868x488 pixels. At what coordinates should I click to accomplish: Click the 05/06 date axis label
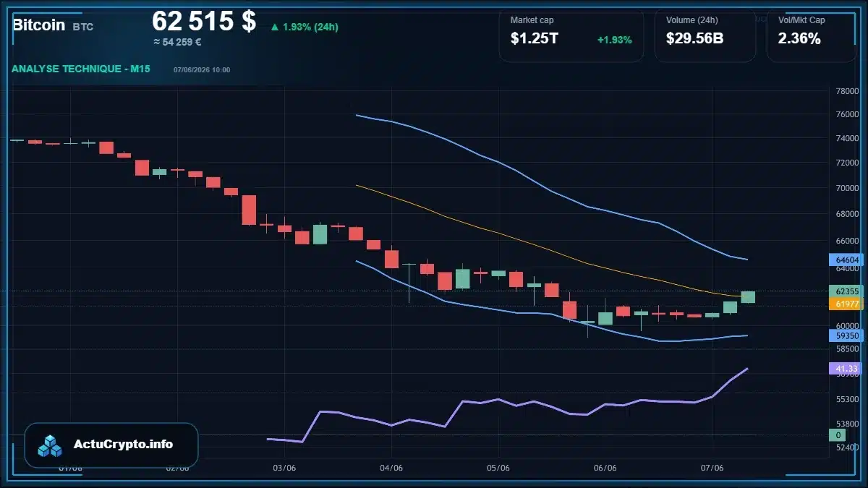(498, 468)
